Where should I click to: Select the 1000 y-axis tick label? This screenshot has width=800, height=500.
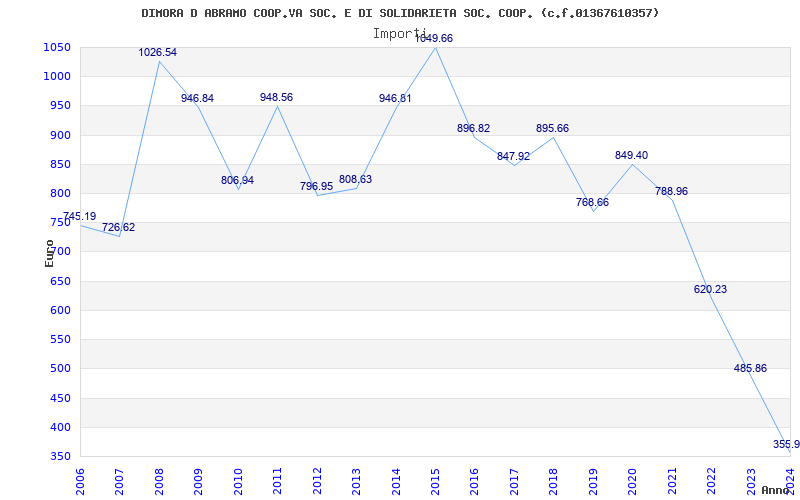[x=59, y=77]
